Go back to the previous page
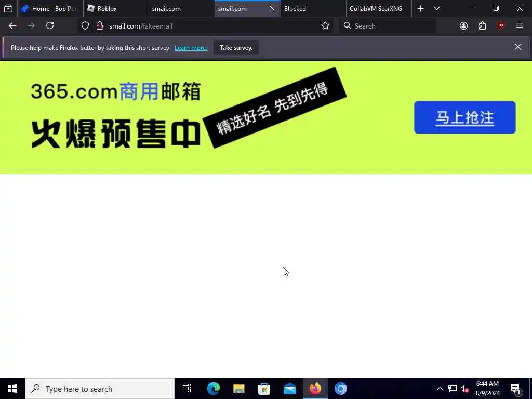Viewport: 532px width, 399px height. 12,26
